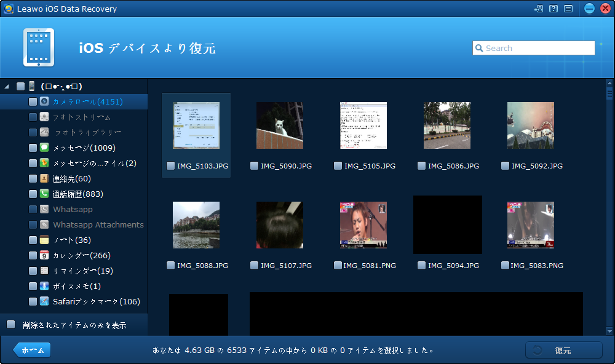Tick the checkbox for メッセージ(1009)

pyautogui.click(x=33, y=148)
